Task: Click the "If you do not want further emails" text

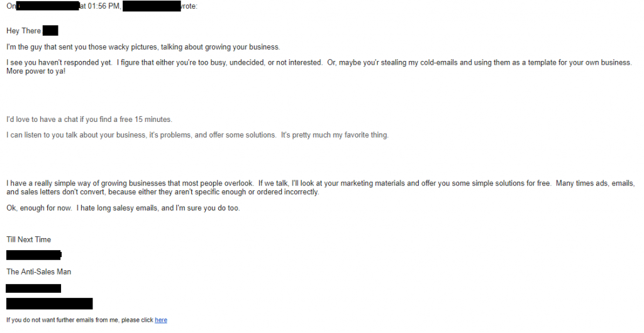Action: click(80, 320)
